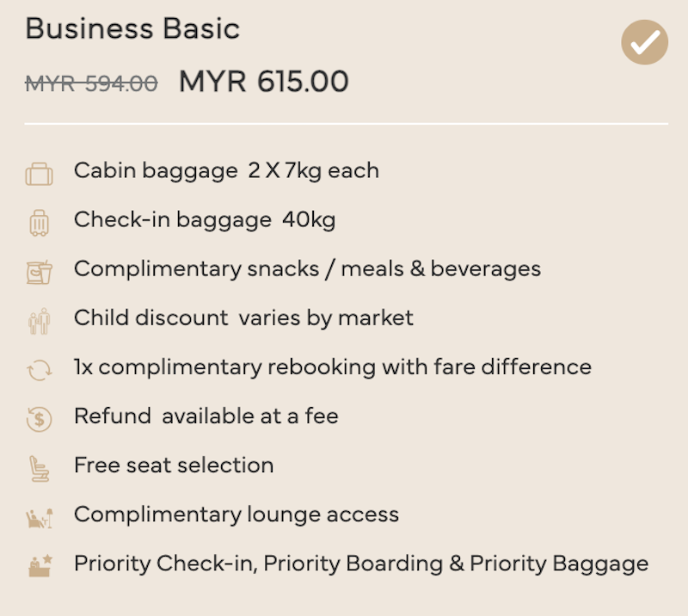Click the cabin baggage bag icon
The image size is (688, 616).
(39, 175)
